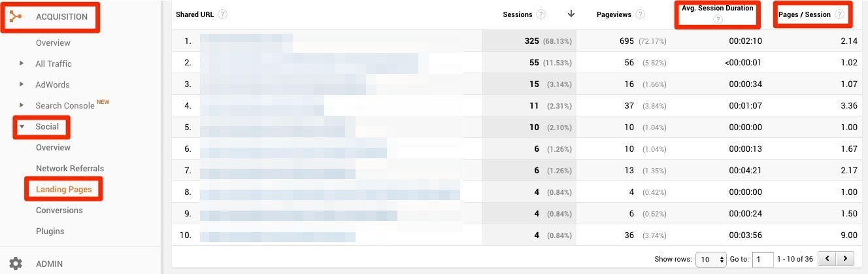Click the Sessions column help icon

(x=541, y=14)
